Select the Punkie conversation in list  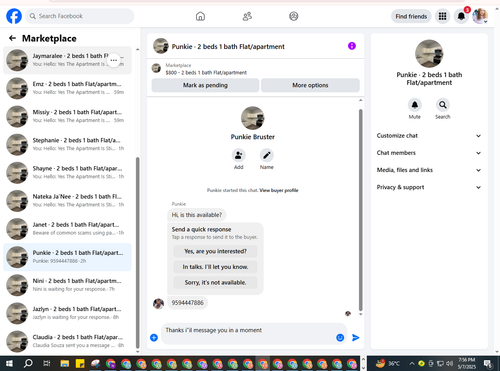[67, 257]
